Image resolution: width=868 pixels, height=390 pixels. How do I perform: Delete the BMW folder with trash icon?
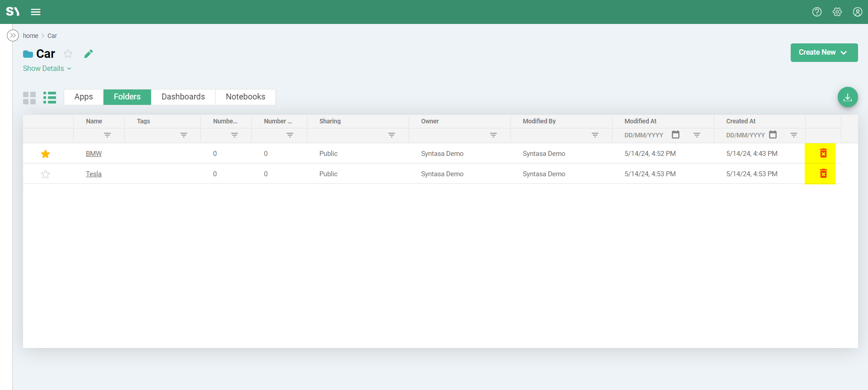(823, 154)
